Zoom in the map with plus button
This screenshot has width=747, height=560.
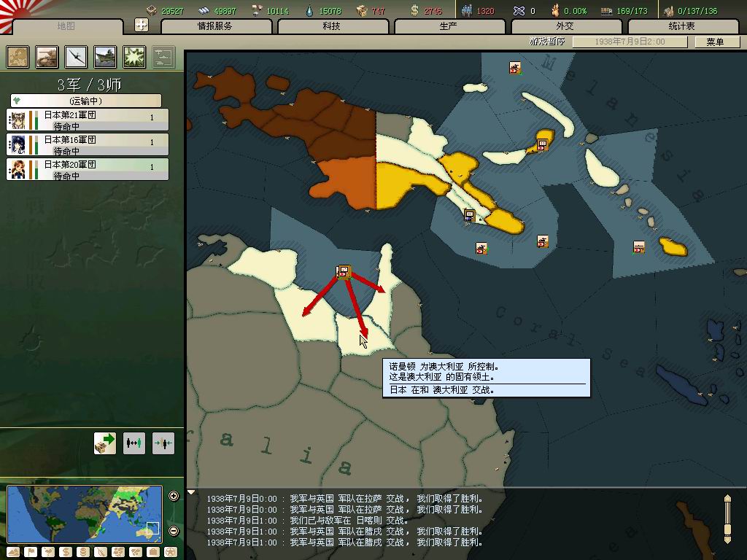pos(174,497)
